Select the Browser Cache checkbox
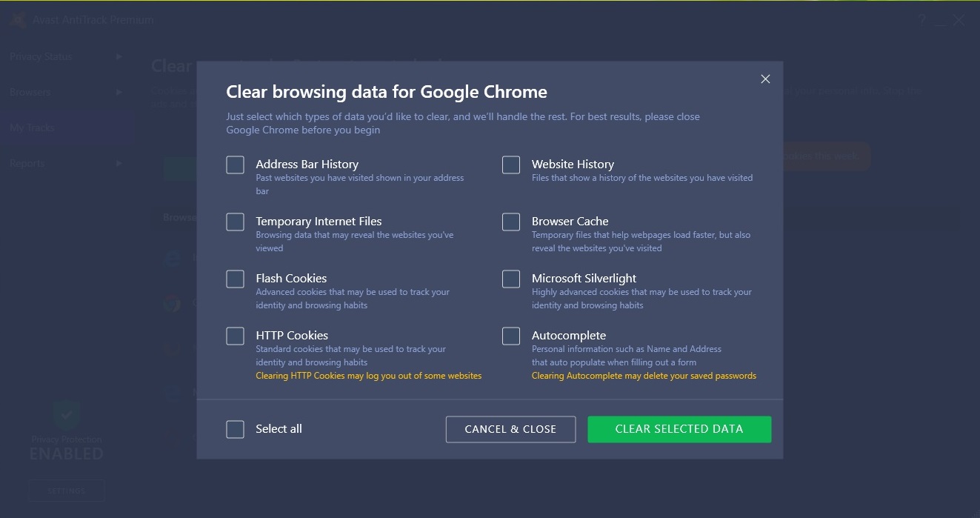Screen dimensions: 980x518 click(511, 222)
